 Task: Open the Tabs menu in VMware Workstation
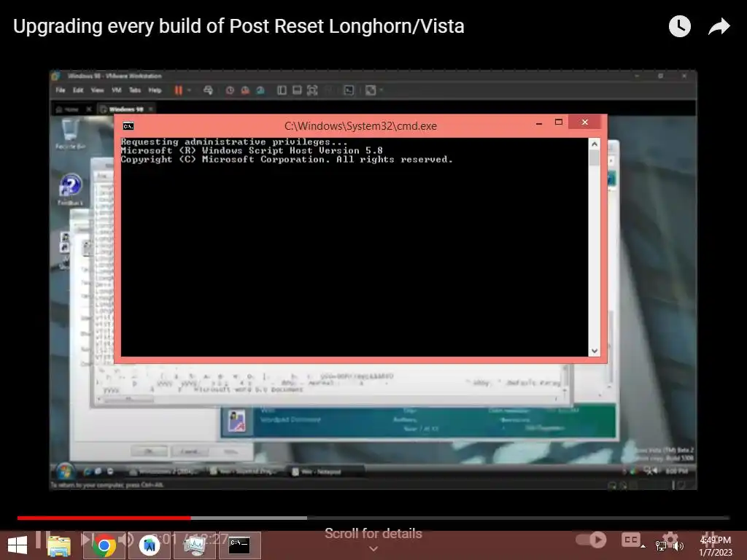coord(135,90)
